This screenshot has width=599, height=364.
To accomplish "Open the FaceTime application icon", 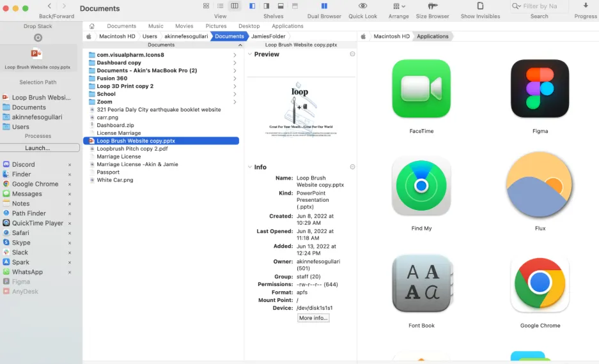I will click(421, 89).
